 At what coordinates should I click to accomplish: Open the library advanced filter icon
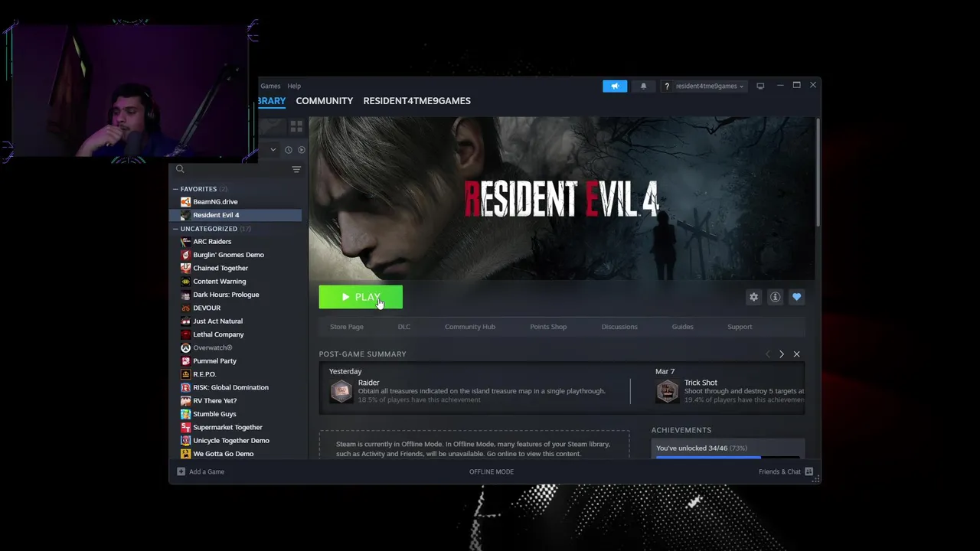pos(296,169)
